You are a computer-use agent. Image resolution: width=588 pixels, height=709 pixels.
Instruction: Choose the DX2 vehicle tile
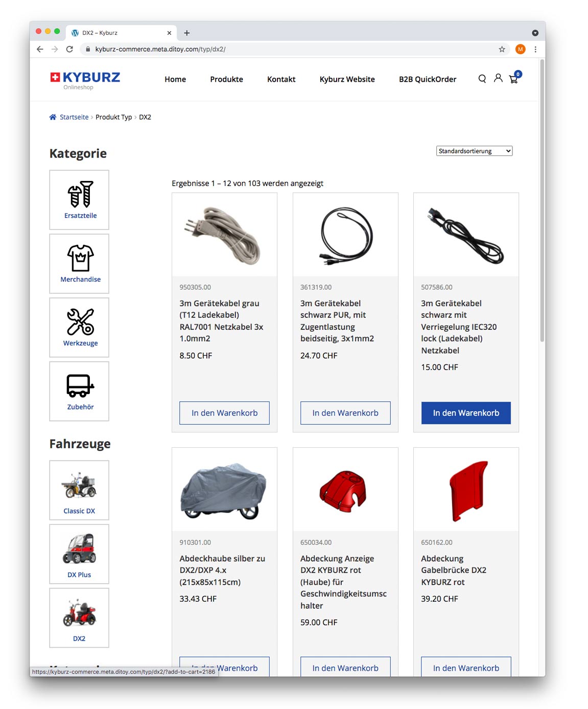(79, 618)
